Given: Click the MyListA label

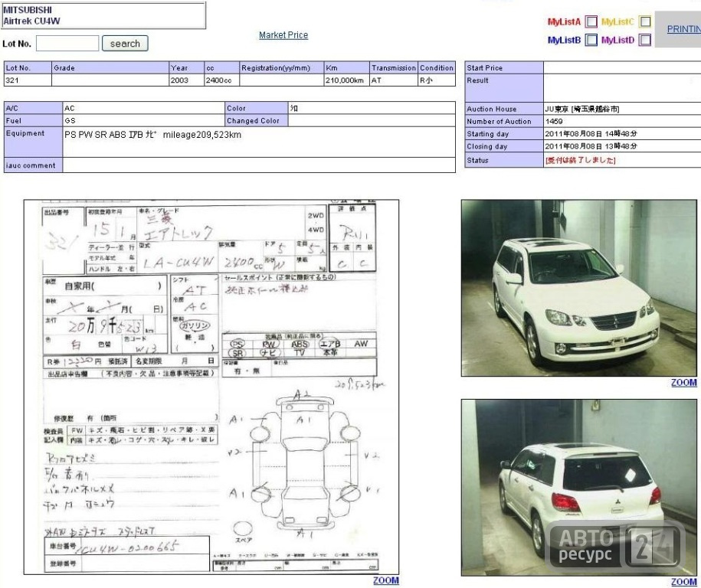Looking at the screenshot, I should point(564,21).
